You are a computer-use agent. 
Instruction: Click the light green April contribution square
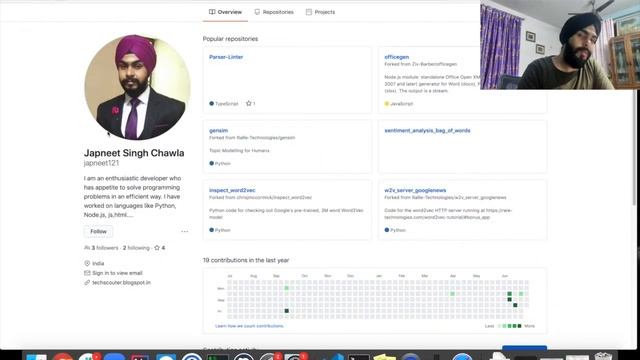coord(452,294)
